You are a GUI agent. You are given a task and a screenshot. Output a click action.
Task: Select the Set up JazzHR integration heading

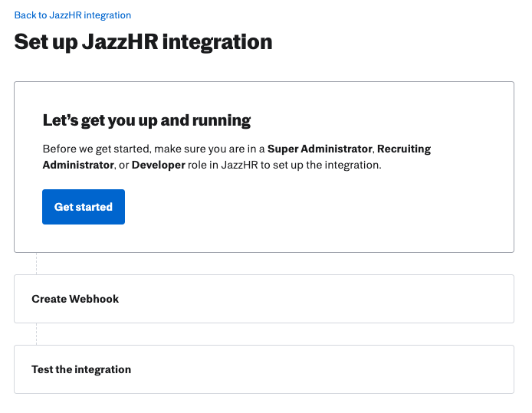tap(143, 42)
